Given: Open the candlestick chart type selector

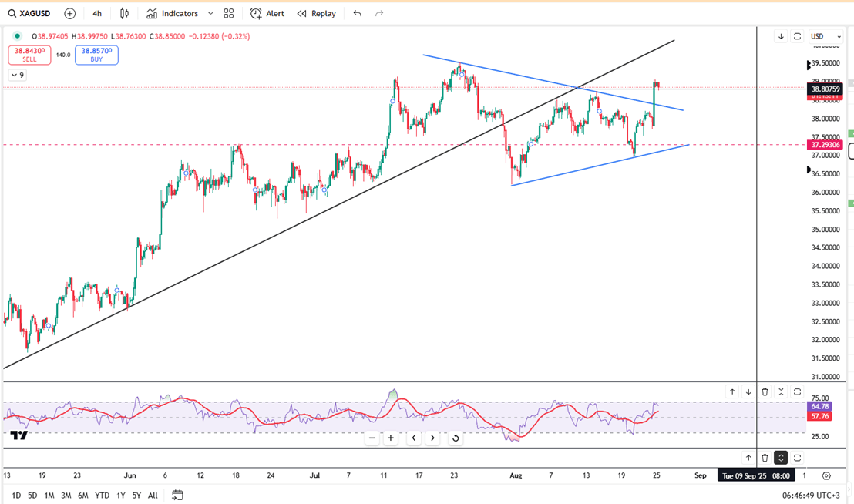Looking at the screenshot, I should click(x=125, y=14).
